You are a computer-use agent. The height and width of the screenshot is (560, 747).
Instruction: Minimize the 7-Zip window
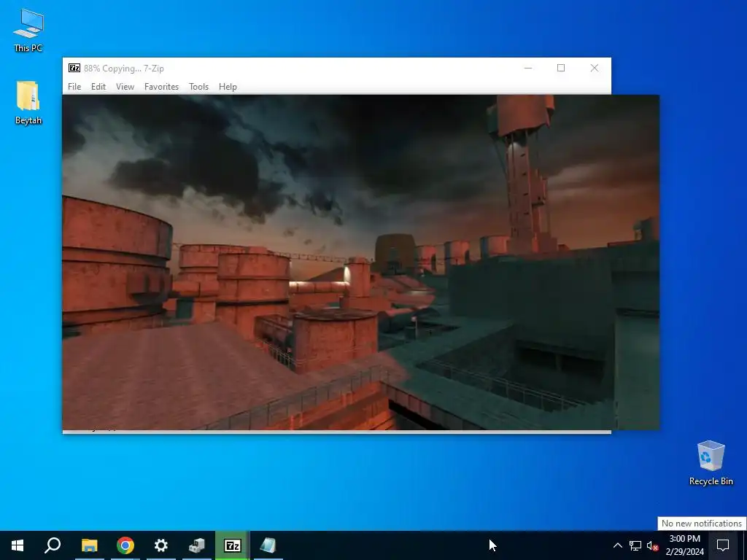pos(528,68)
